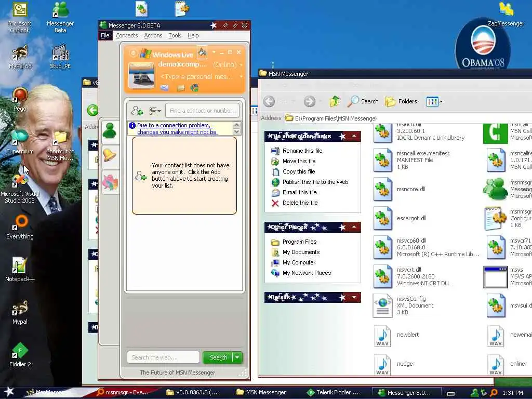Click Copy this file

click(x=299, y=171)
